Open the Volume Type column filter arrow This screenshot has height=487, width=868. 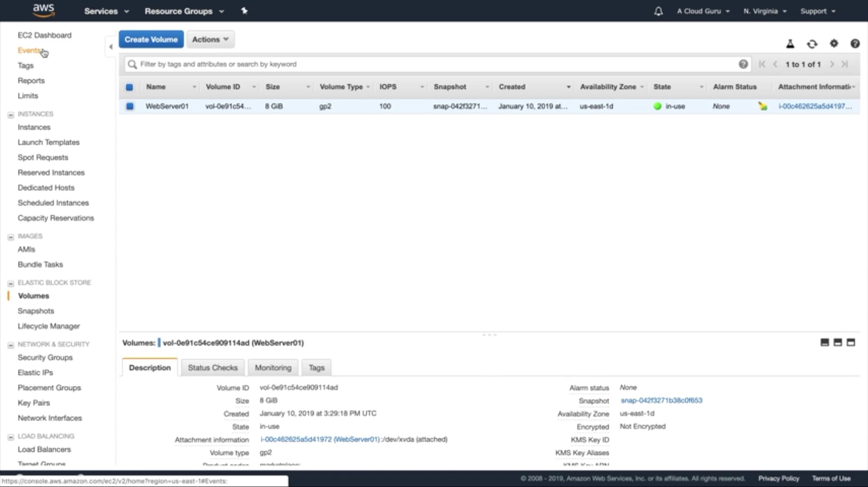(x=368, y=87)
